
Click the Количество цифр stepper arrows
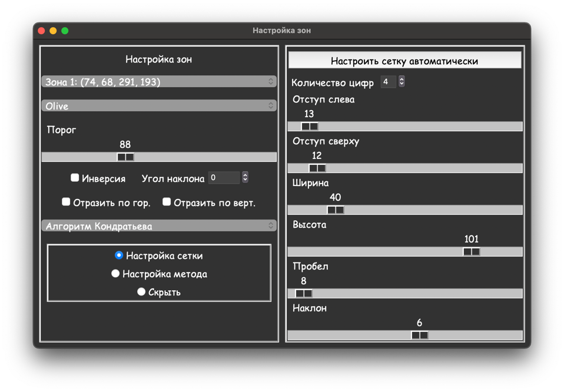tap(402, 82)
